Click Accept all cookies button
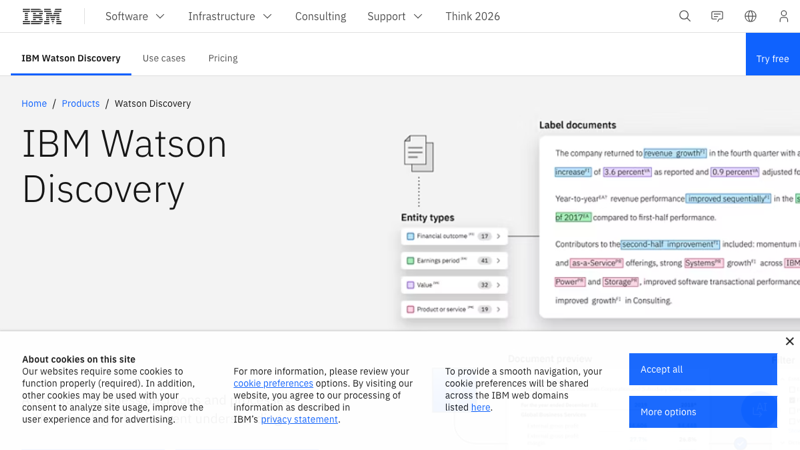 (703, 369)
